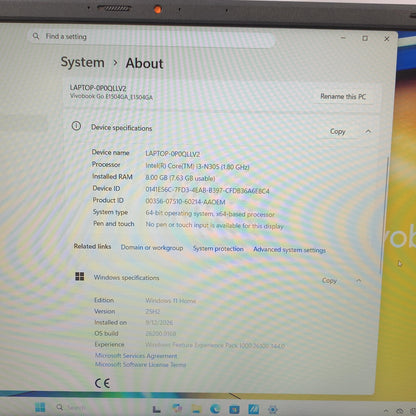Click the Find a setting search field
416x416 pixels.
[x=152, y=37]
